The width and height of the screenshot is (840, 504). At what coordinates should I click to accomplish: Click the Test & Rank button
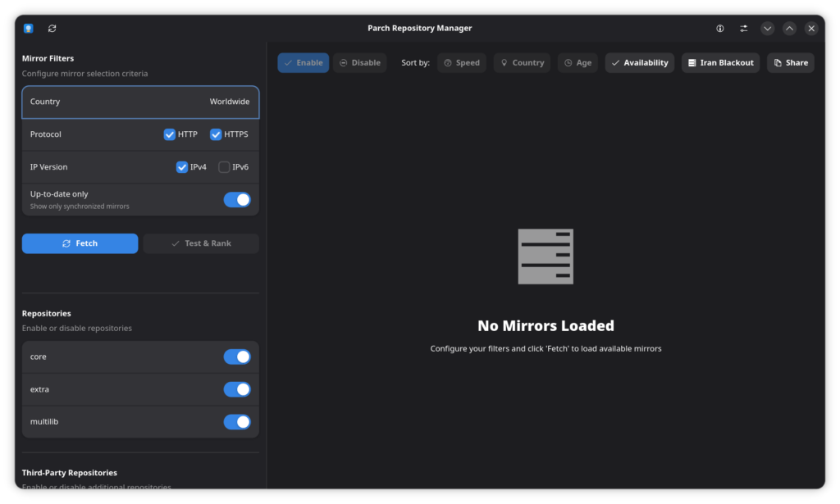click(201, 243)
